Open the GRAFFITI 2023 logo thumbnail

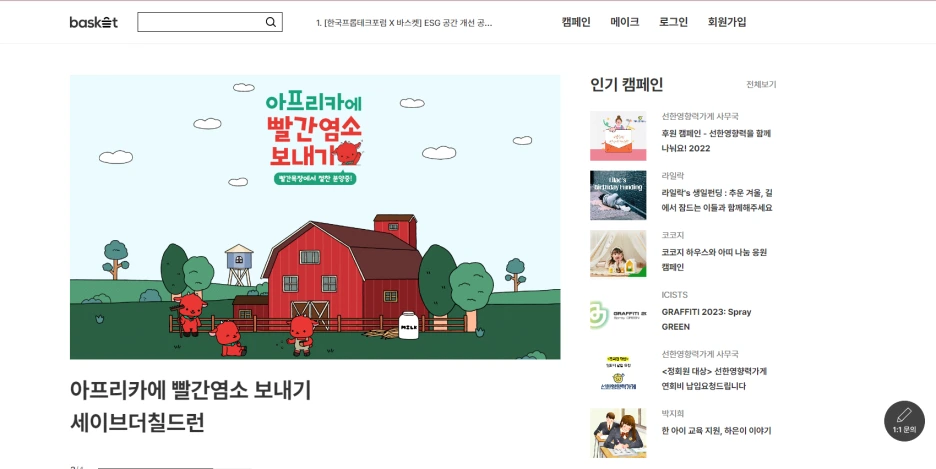[618, 314]
